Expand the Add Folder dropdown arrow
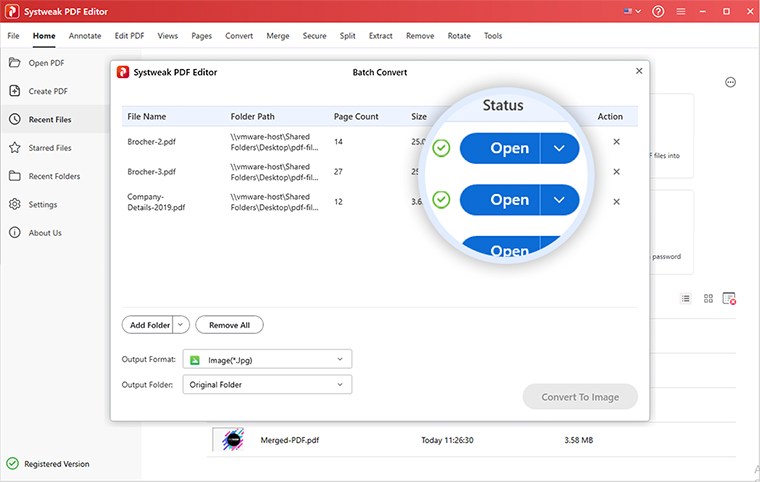The image size is (760, 482). click(x=181, y=325)
